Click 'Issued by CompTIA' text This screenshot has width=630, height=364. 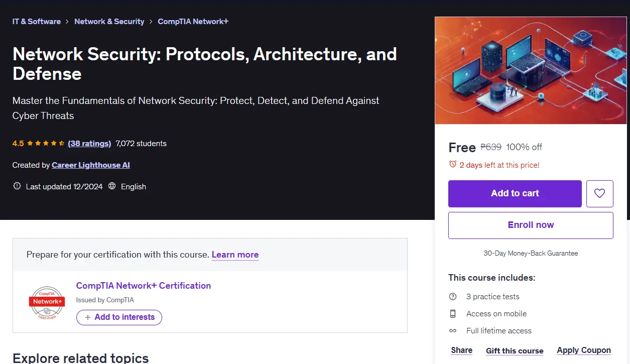click(x=105, y=300)
